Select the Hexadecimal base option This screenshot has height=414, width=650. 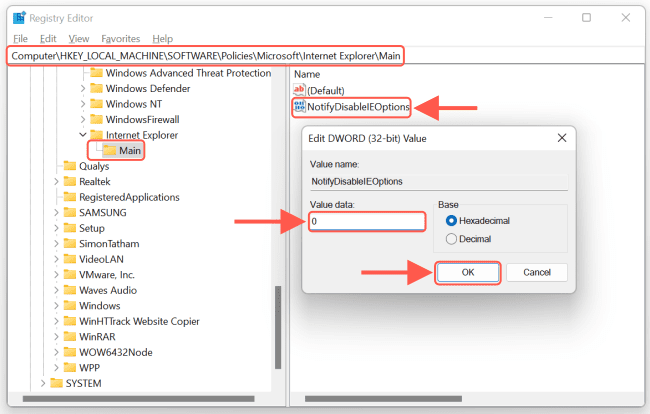[451, 220]
